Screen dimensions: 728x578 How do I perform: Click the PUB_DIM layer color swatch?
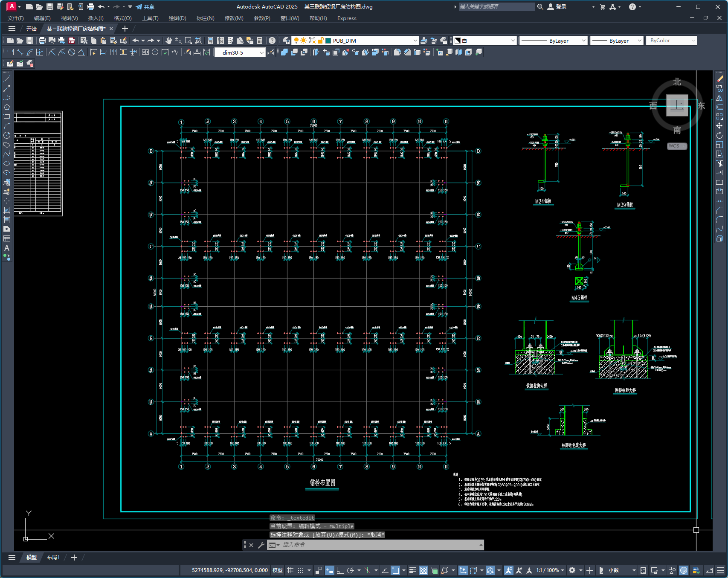click(328, 41)
